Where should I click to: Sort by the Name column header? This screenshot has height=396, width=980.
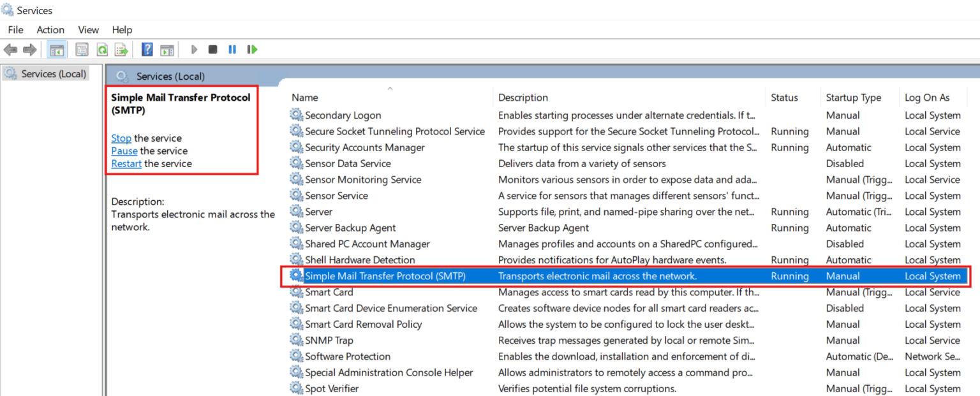click(x=305, y=98)
